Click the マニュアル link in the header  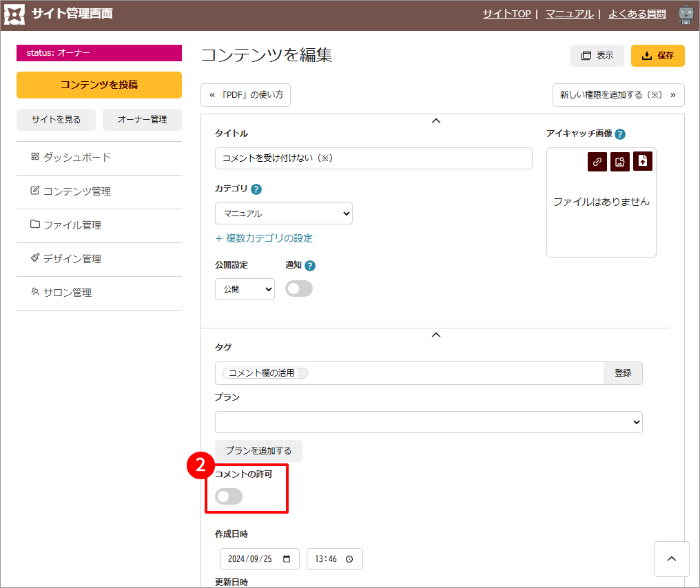coord(569,14)
